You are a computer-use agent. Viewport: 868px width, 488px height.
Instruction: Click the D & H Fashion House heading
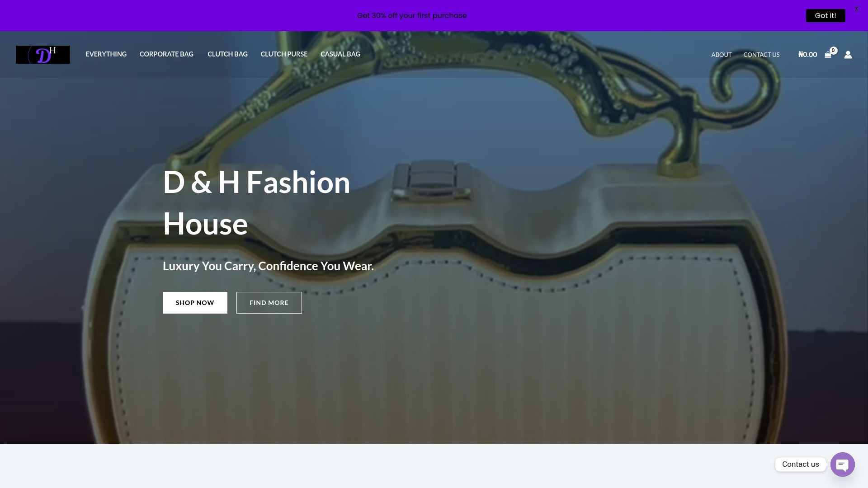(256, 203)
